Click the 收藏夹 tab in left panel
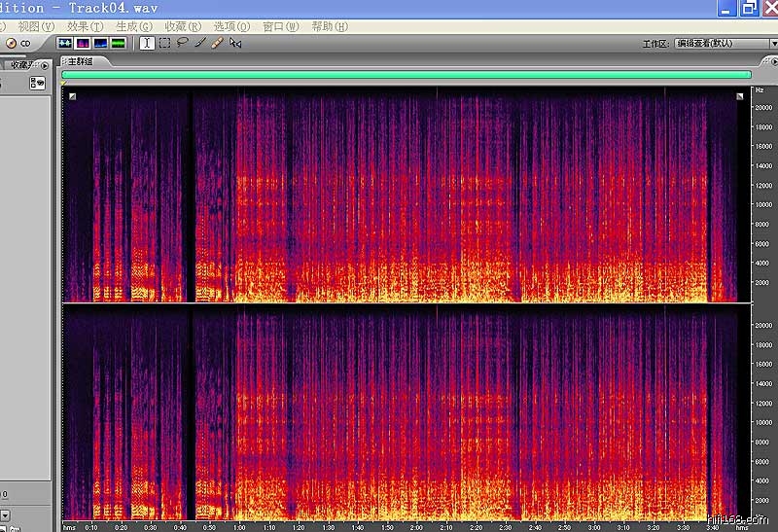Viewport: 778px width, 532px height. (19, 65)
